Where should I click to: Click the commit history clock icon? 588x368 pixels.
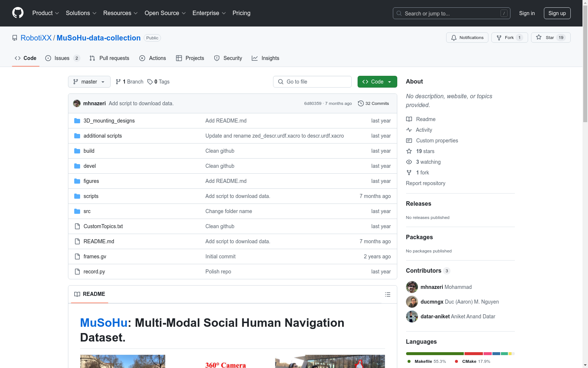point(361,103)
